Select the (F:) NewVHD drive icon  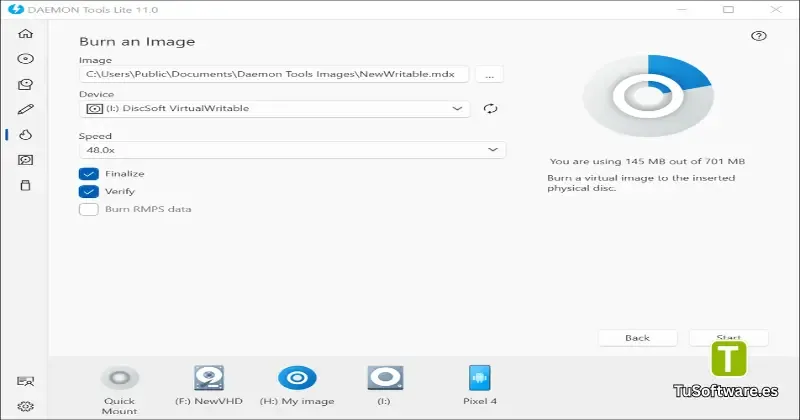coord(209,378)
